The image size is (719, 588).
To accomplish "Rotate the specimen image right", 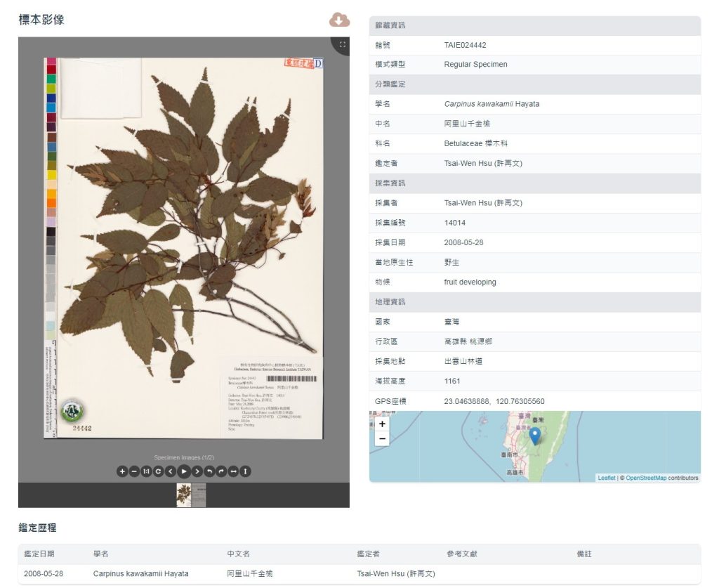I will pyautogui.click(x=221, y=471).
